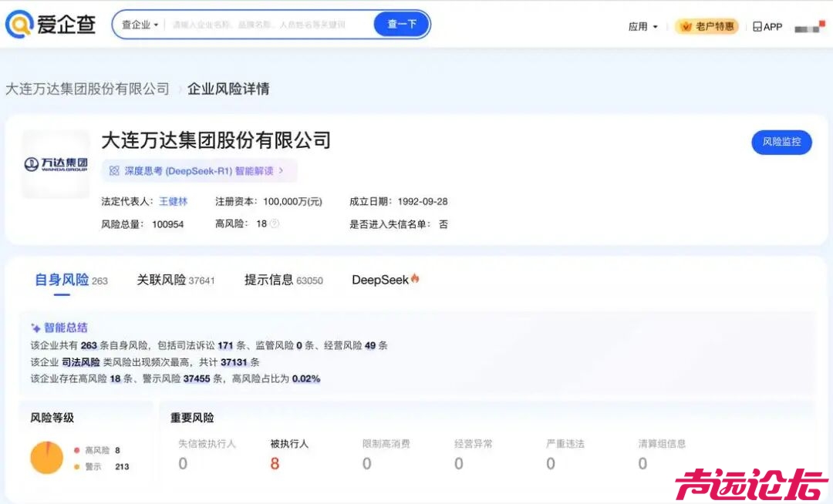Switch to the 自身风险 tab
Viewport: 833px width, 504px height.
pos(71,280)
